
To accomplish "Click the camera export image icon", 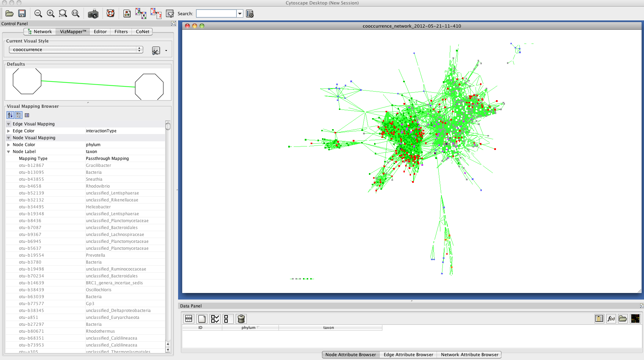I will pyautogui.click(x=93, y=14).
